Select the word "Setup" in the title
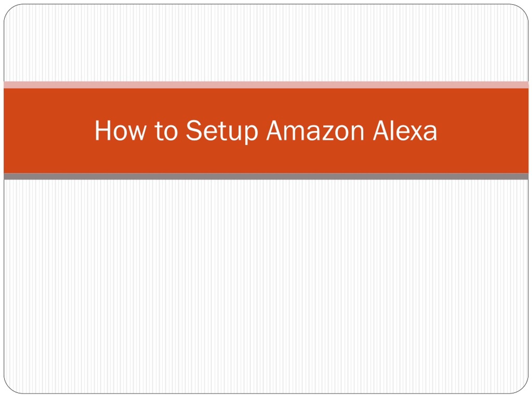532x399 pixels. click(222, 132)
